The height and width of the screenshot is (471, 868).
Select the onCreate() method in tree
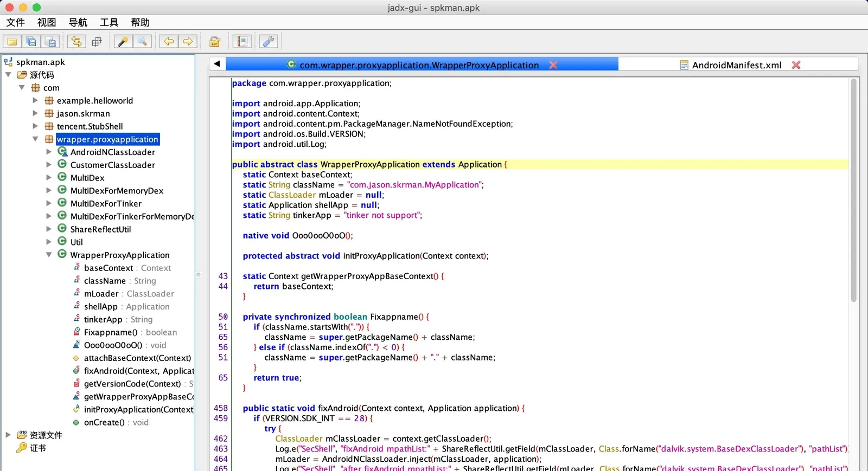(116, 422)
